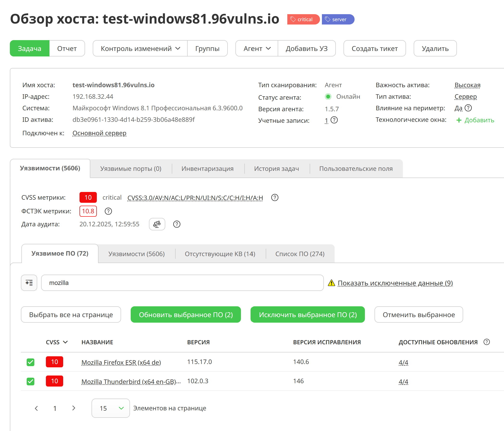504x431 pixels.
Task: Click the warning triangle near the excluded data link
Action: pos(331,283)
